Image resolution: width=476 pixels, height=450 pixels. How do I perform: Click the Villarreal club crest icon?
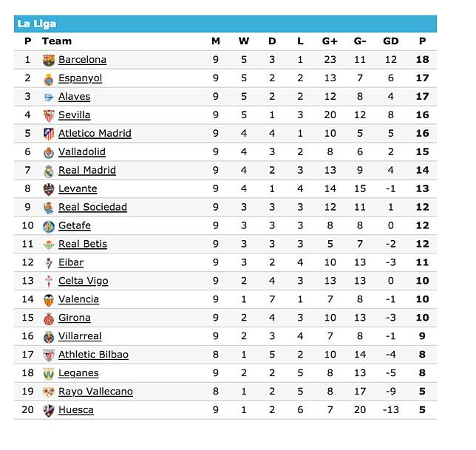[x=49, y=337]
